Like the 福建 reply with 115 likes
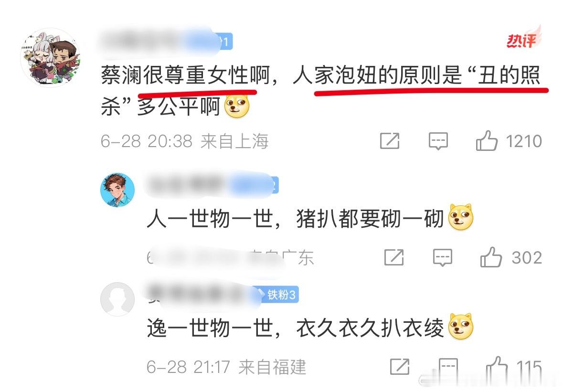Viewport: 563px width, 392px height. (x=497, y=367)
